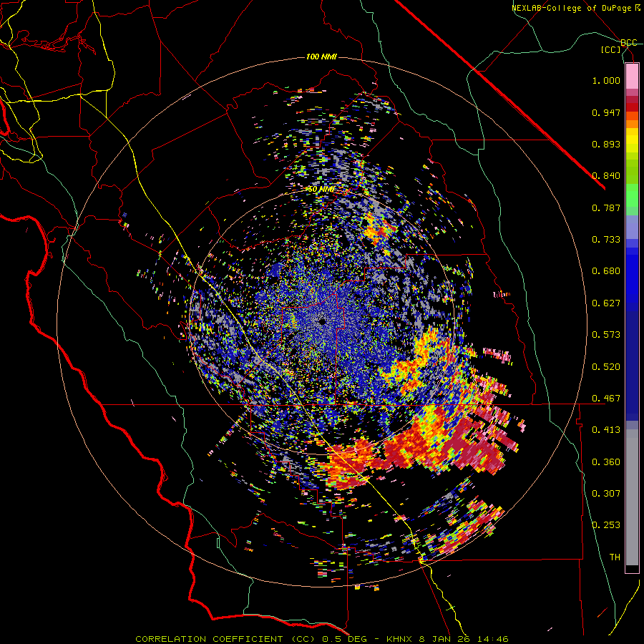Image resolution: width=644 pixels, height=644 pixels.
Task: Click the 100 NMI range ring label
Action: (x=321, y=57)
